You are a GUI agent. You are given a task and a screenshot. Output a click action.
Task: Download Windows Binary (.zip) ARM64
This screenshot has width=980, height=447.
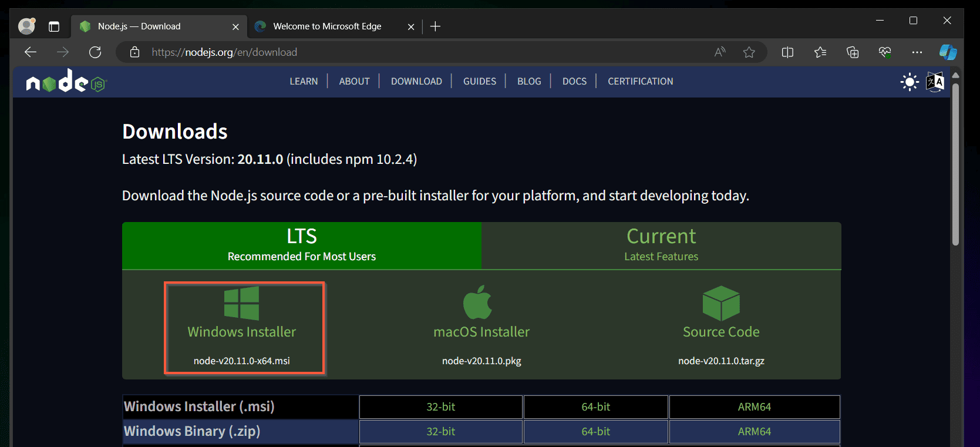click(x=755, y=432)
